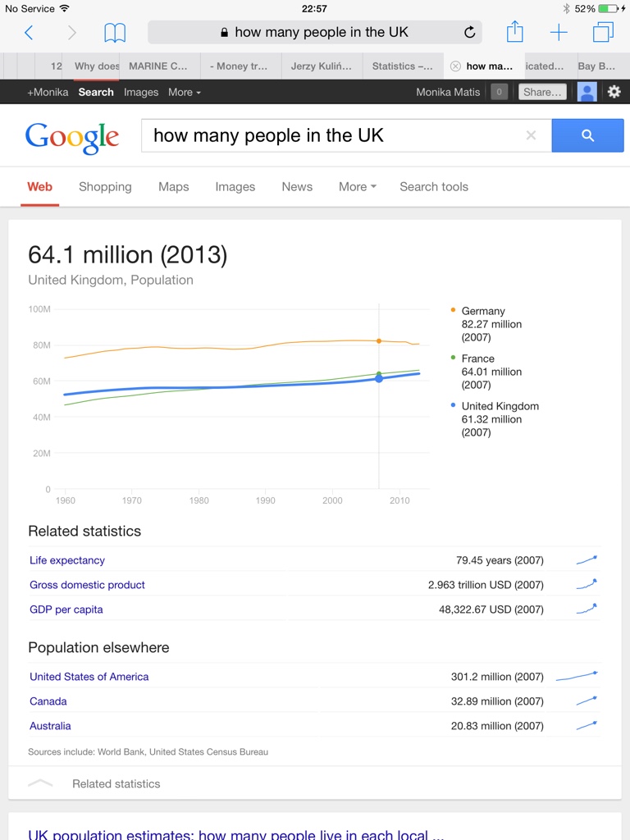
Task: Click the blue Google search magnifier button
Action: click(587, 135)
